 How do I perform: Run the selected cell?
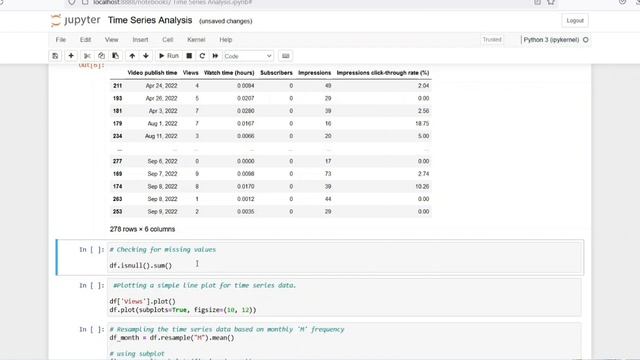point(169,56)
